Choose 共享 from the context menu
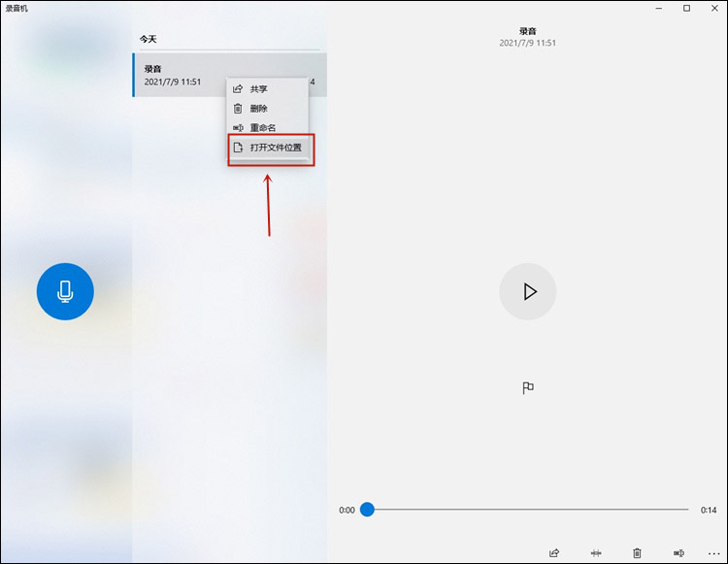Image resolution: width=728 pixels, height=564 pixels. (268, 88)
